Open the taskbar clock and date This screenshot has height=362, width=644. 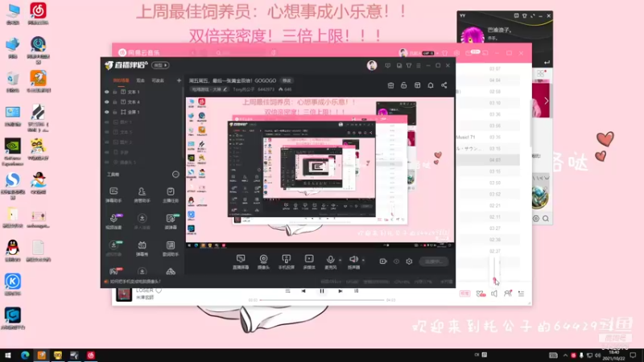click(x=613, y=356)
